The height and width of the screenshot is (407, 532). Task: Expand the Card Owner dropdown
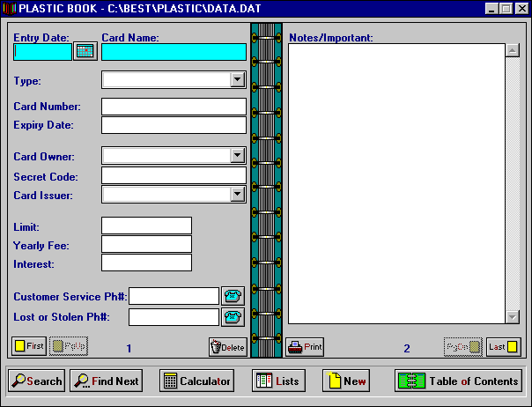click(237, 156)
